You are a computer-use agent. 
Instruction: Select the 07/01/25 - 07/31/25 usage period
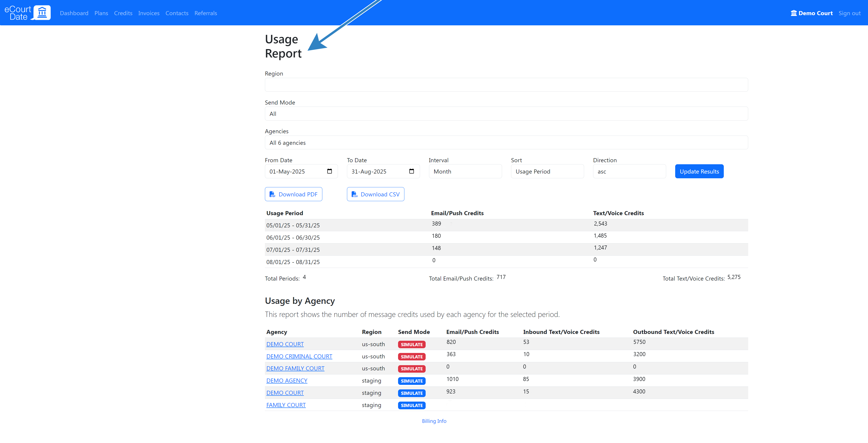tap(293, 250)
